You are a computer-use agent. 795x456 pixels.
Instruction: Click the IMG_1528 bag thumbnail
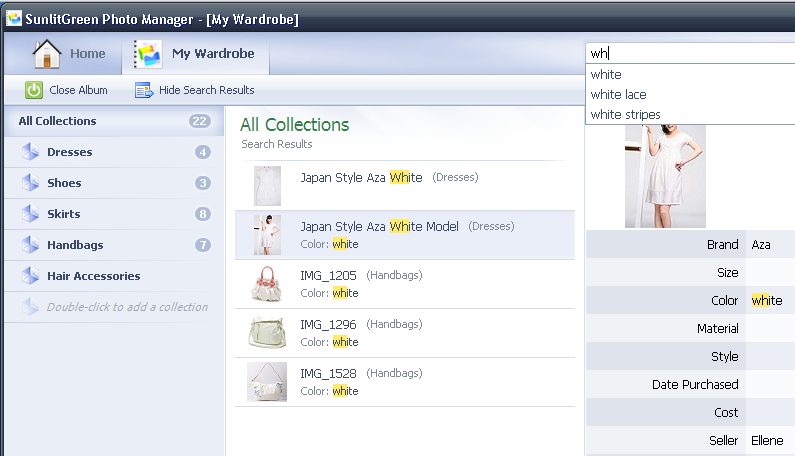(267, 382)
